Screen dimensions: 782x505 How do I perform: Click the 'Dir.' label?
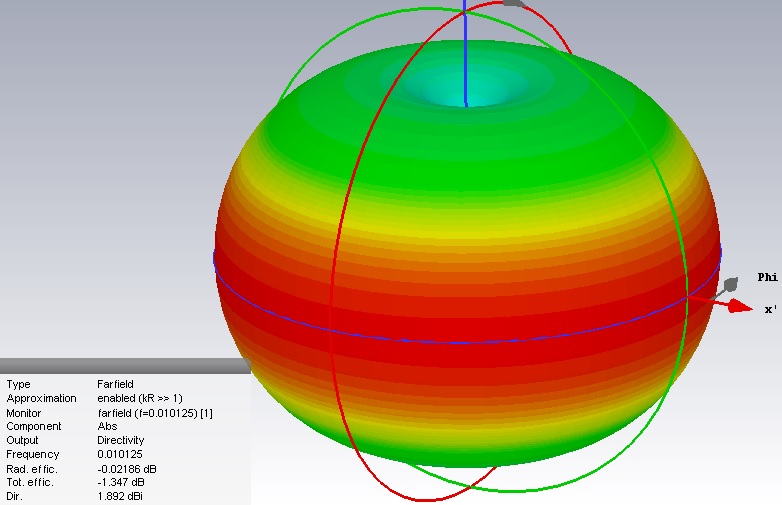point(14,496)
